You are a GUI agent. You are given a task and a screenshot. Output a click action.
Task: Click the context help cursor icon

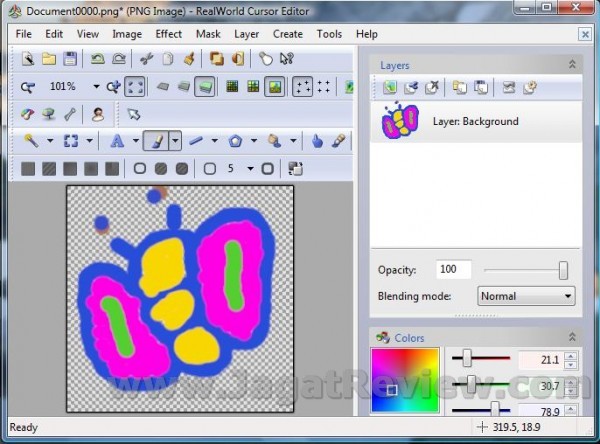tap(288, 60)
